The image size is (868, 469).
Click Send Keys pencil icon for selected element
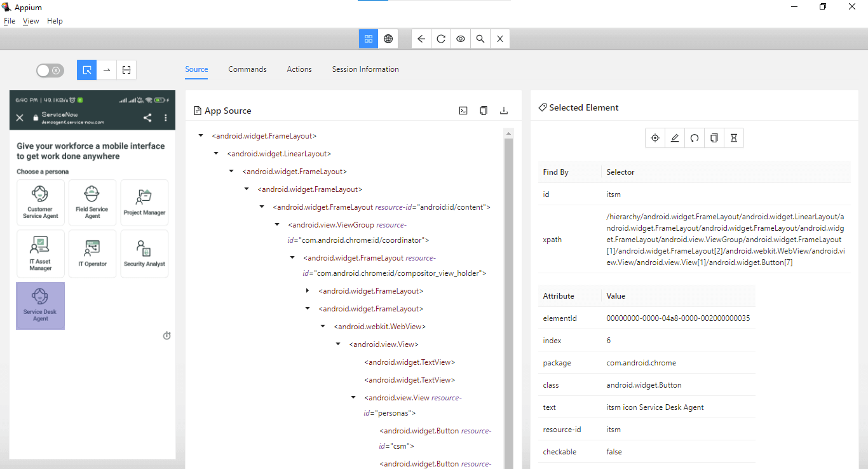pos(675,138)
